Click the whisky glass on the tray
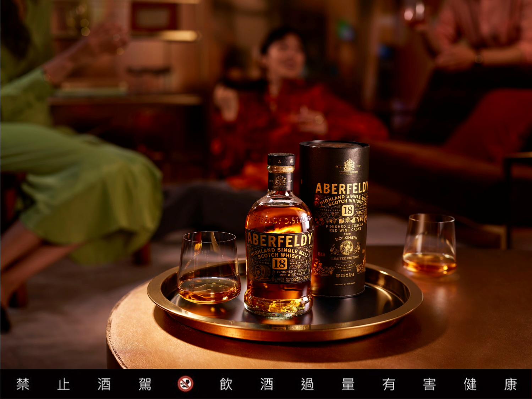 click(209, 267)
